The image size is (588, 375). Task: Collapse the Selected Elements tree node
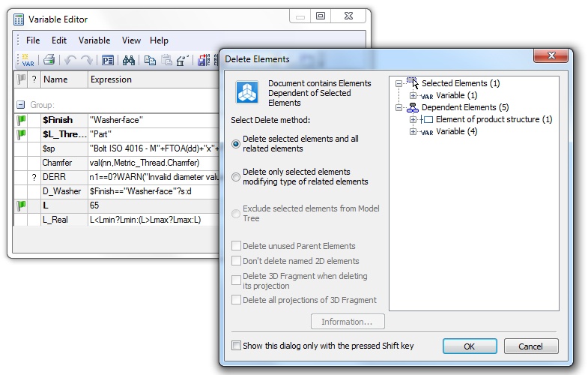coord(399,83)
